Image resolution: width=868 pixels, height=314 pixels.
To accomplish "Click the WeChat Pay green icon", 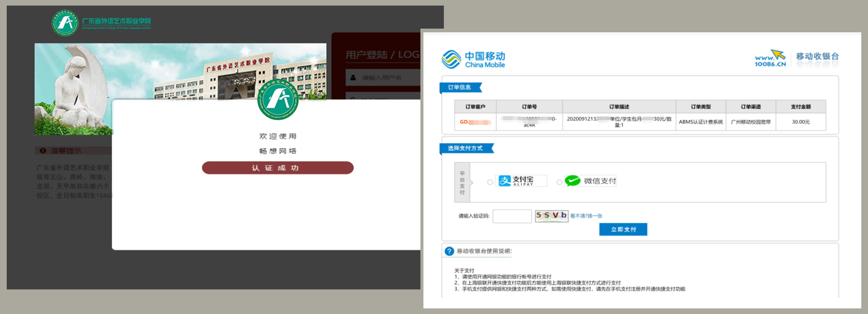I will pyautogui.click(x=572, y=181).
